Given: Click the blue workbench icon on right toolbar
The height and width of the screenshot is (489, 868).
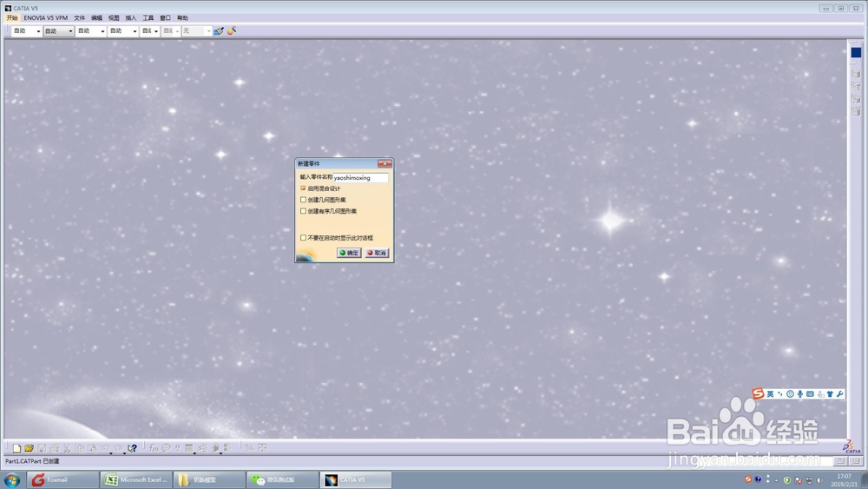Looking at the screenshot, I should click(x=856, y=52).
